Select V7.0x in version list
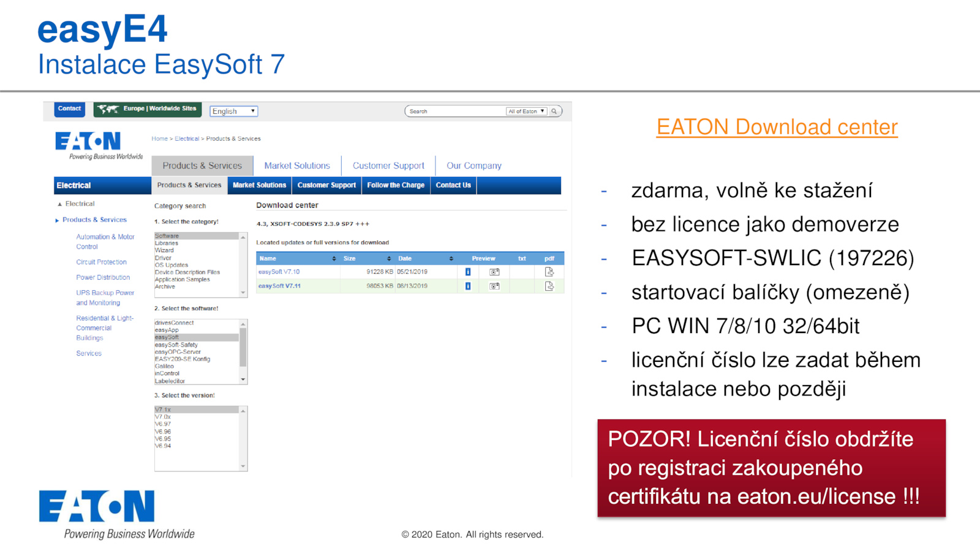Image resolution: width=980 pixels, height=551 pixels. pyautogui.click(x=163, y=417)
